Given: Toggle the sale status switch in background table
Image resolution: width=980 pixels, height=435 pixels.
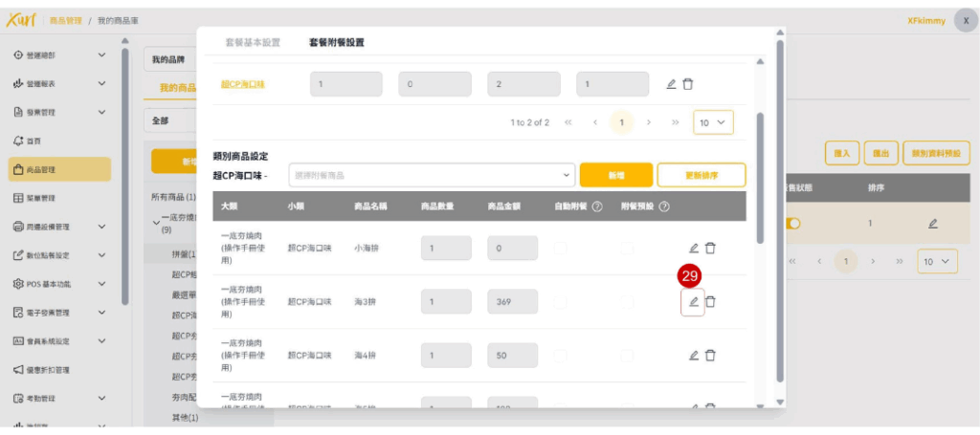Looking at the screenshot, I should pos(792,224).
